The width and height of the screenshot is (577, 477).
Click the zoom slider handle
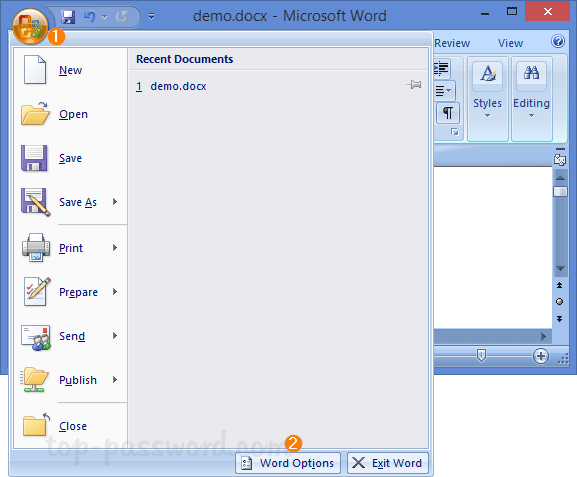click(x=481, y=356)
